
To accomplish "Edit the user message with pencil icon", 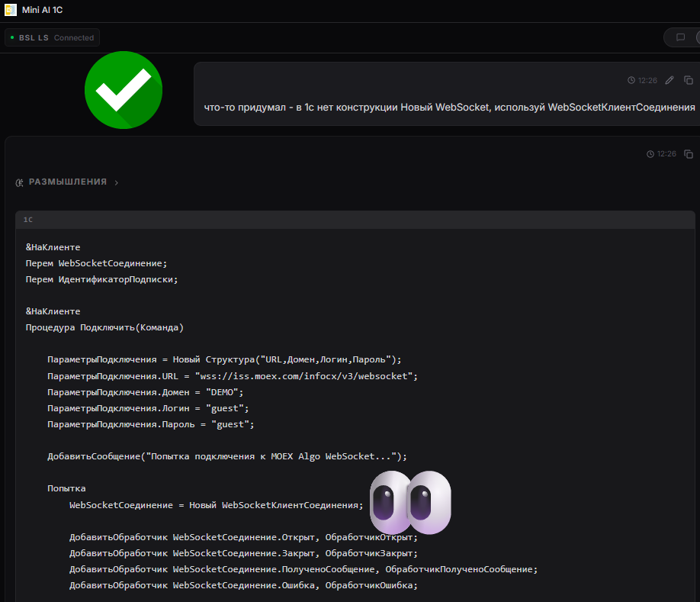I will pyautogui.click(x=669, y=80).
